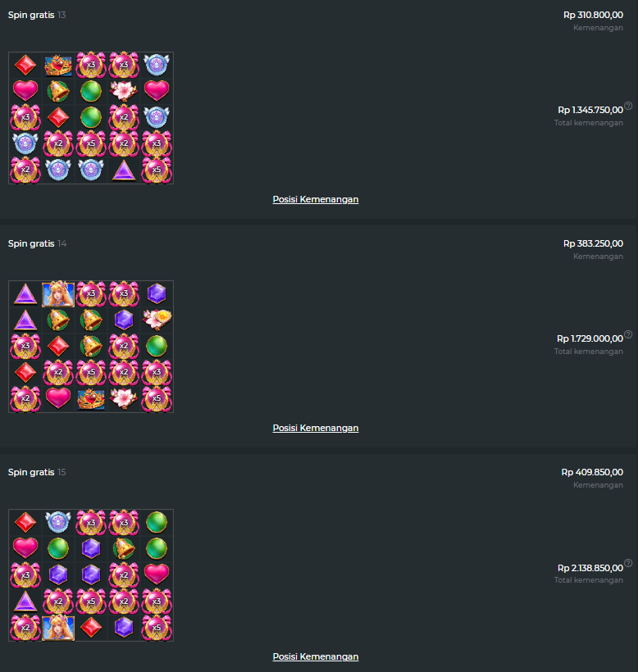Click the princess symbol in Spin 15 grid
Image resolution: width=638 pixels, height=672 pixels.
pos(58,628)
